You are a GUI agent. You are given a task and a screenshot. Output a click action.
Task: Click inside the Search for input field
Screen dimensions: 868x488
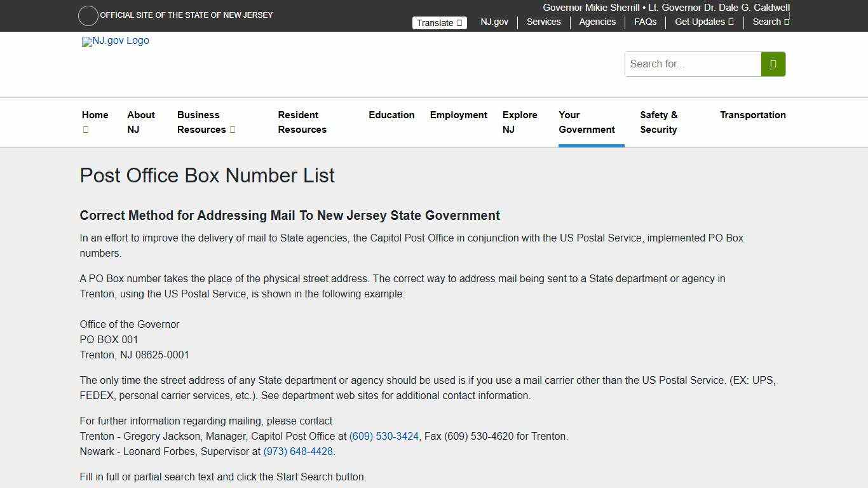[691, 64]
